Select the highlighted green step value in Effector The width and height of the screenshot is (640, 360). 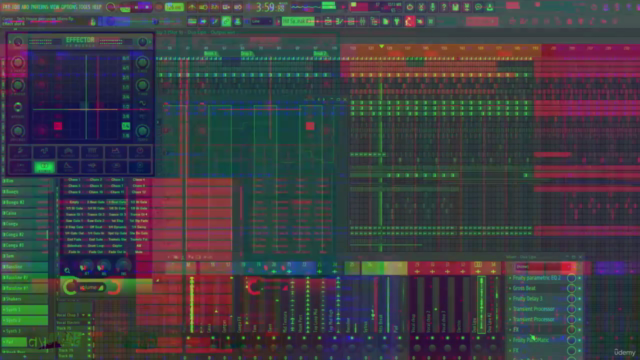tap(126, 126)
